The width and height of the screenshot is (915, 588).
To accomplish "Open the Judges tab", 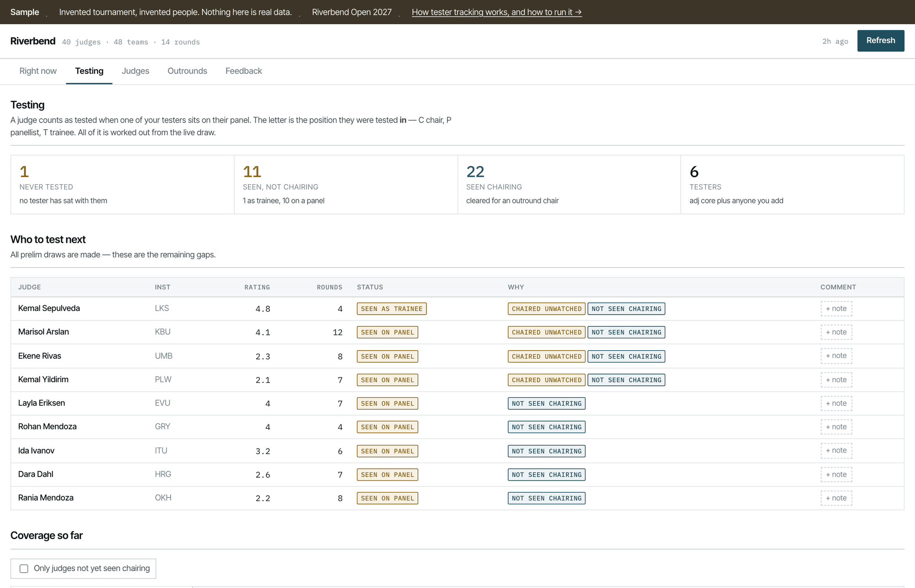I will (135, 71).
